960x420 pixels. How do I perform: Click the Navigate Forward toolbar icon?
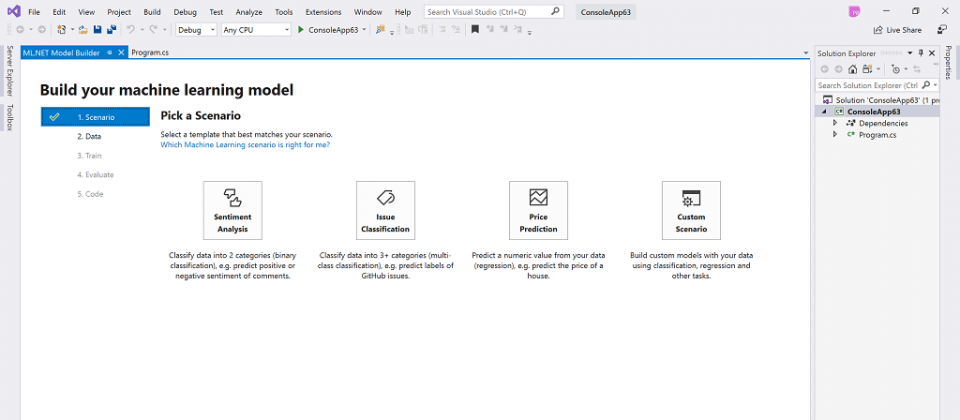pos(42,29)
